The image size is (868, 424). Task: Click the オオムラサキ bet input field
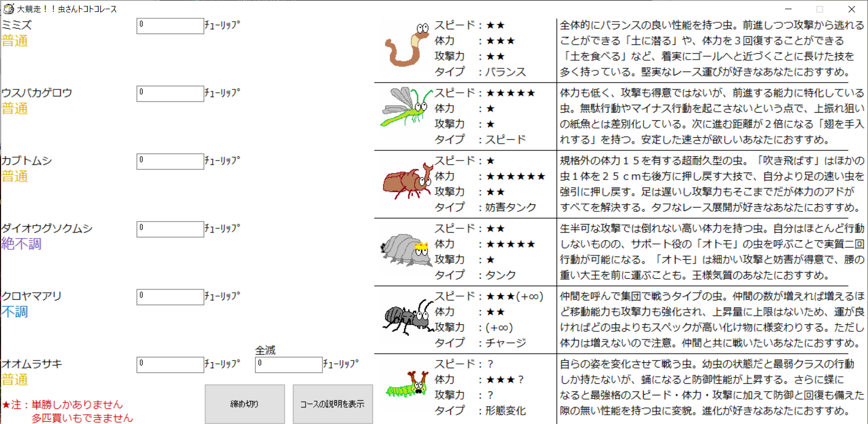coord(170,364)
